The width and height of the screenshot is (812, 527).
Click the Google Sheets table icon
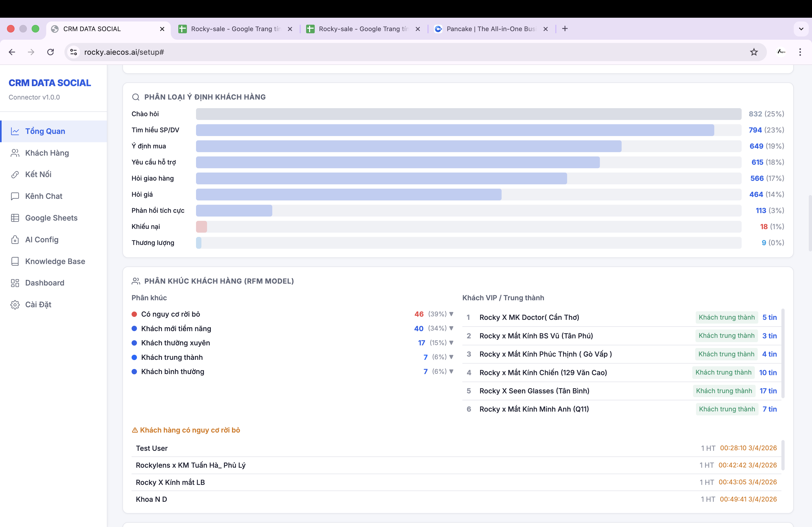15,218
